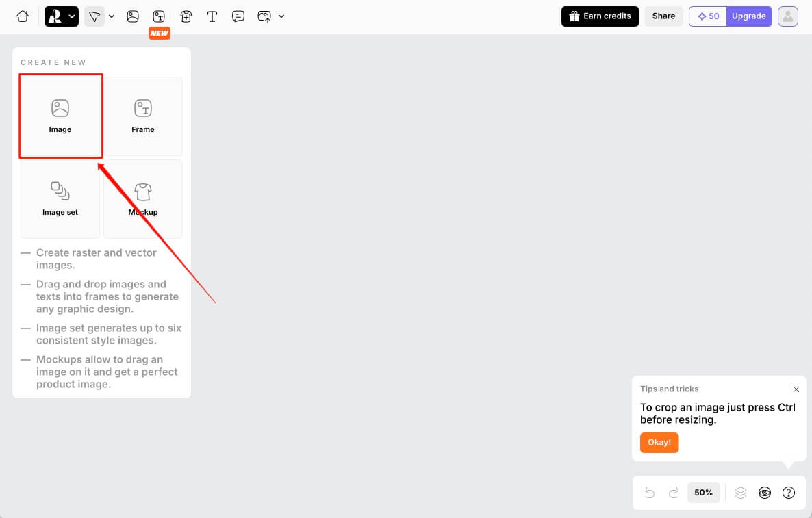
Task: Create a new Frame from panel
Action: (x=143, y=116)
